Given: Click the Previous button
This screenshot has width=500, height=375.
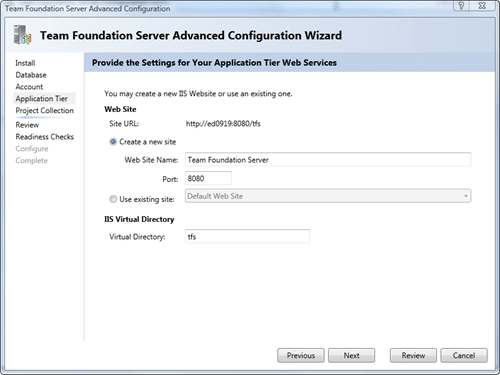Looking at the screenshot, I should [301, 355].
